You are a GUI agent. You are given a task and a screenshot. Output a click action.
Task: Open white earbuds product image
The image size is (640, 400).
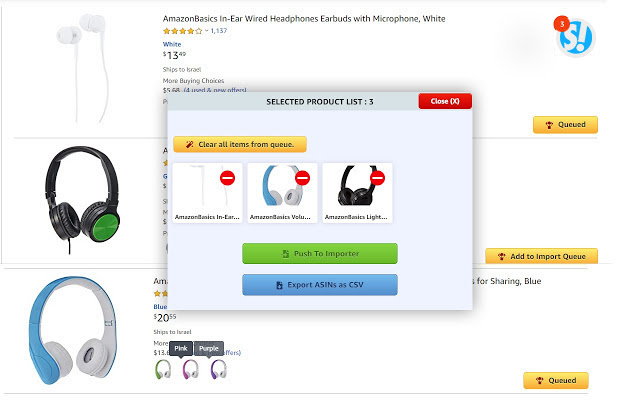pos(83,67)
